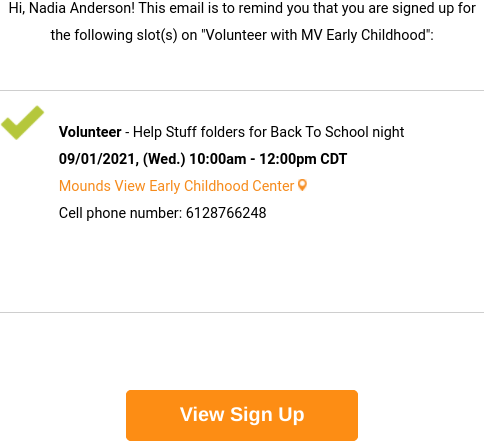This screenshot has width=486, height=441.
Task: Open the Mounds View Early Childhood Center link
Action: [x=176, y=186]
